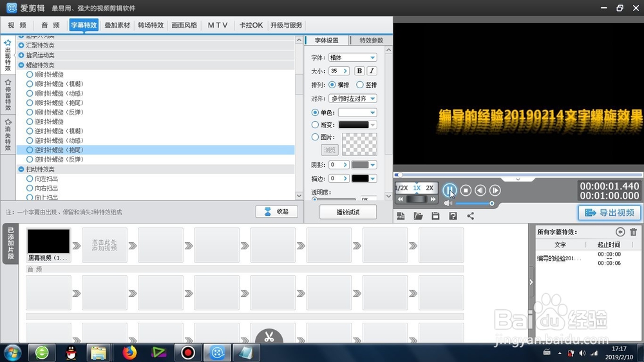Set playback speed to 2X
The height and width of the screenshot is (362, 644).
(430, 188)
